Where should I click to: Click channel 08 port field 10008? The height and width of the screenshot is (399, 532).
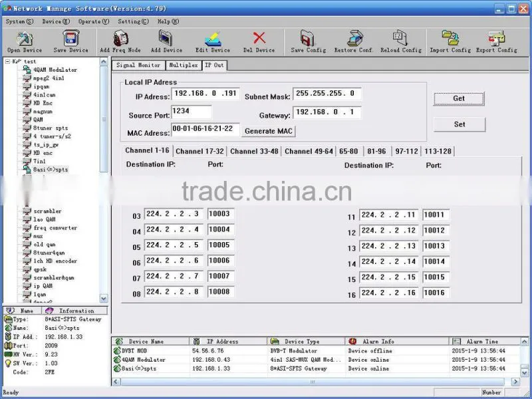click(221, 292)
